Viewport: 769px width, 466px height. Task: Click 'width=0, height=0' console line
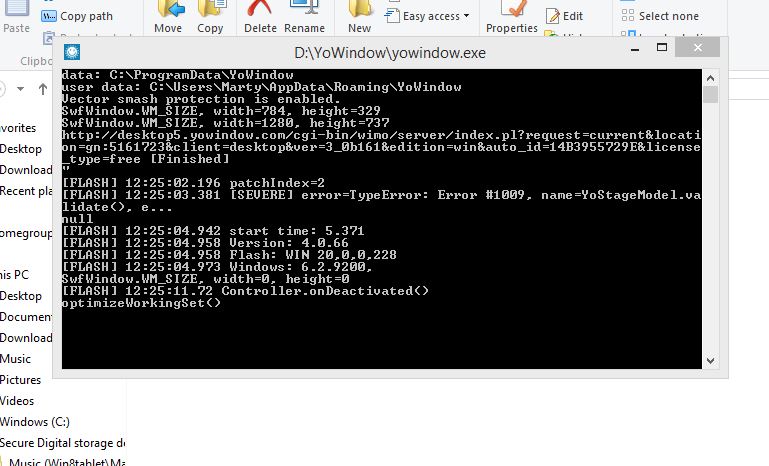pyautogui.click(x=205, y=279)
